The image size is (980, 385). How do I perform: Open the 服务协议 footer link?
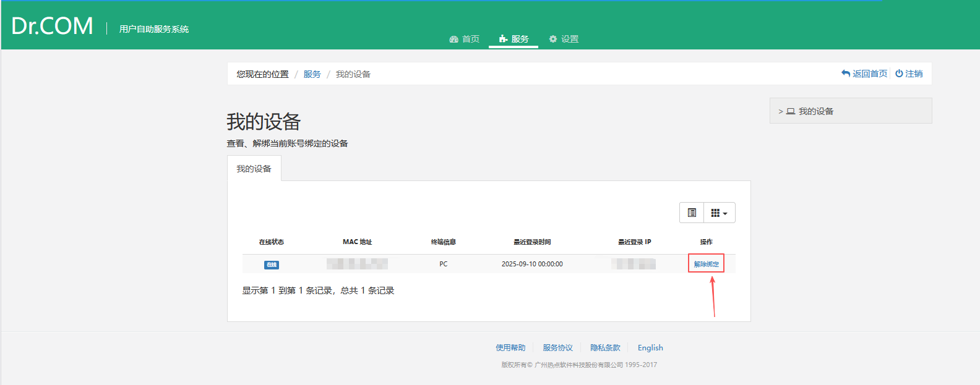pyautogui.click(x=557, y=348)
